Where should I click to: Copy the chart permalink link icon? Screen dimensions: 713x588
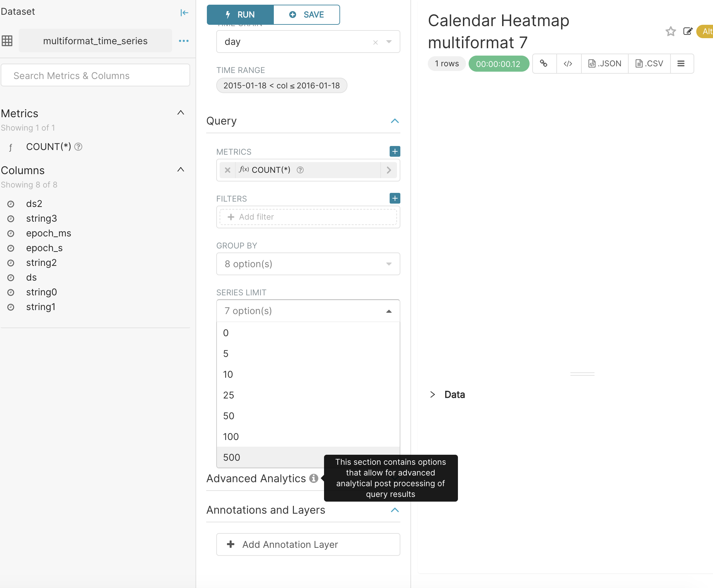point(544,63)
